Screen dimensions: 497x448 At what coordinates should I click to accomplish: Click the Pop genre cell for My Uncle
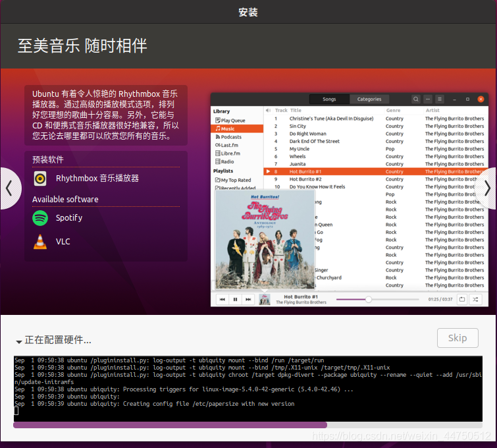point(390,149)
